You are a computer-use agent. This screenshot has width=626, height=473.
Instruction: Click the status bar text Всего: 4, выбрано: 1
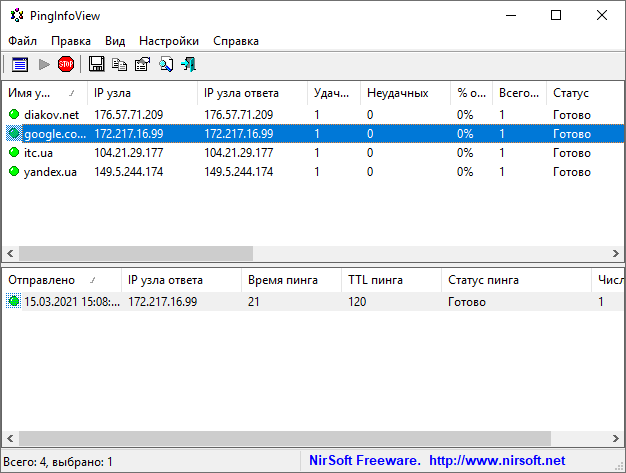(58, 462)
